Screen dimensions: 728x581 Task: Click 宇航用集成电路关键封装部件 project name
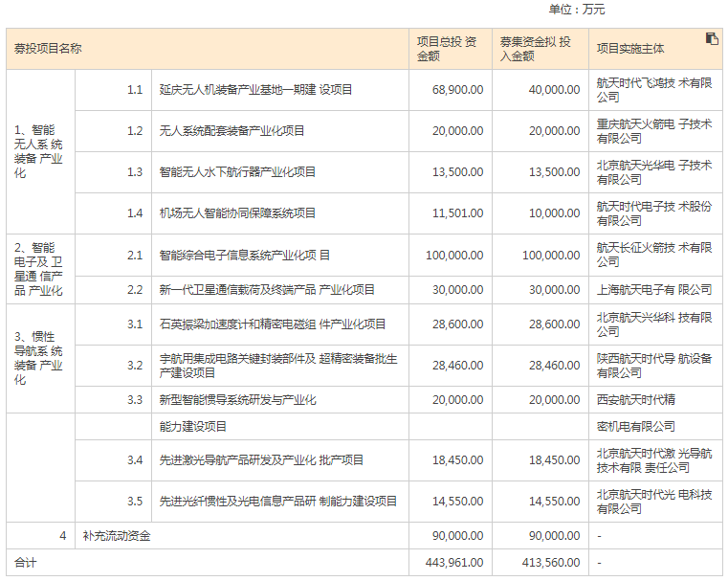[x=278, y=366]
